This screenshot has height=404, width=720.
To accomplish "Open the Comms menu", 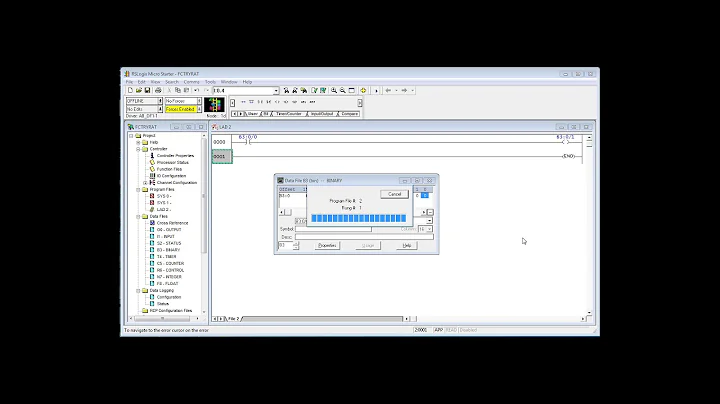I will coord(191,82).
